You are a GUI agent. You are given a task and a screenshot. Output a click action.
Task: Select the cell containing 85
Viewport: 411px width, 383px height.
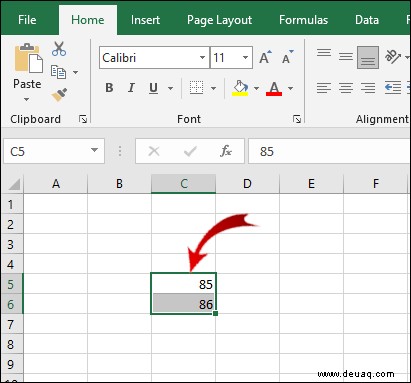click(183, 284)
